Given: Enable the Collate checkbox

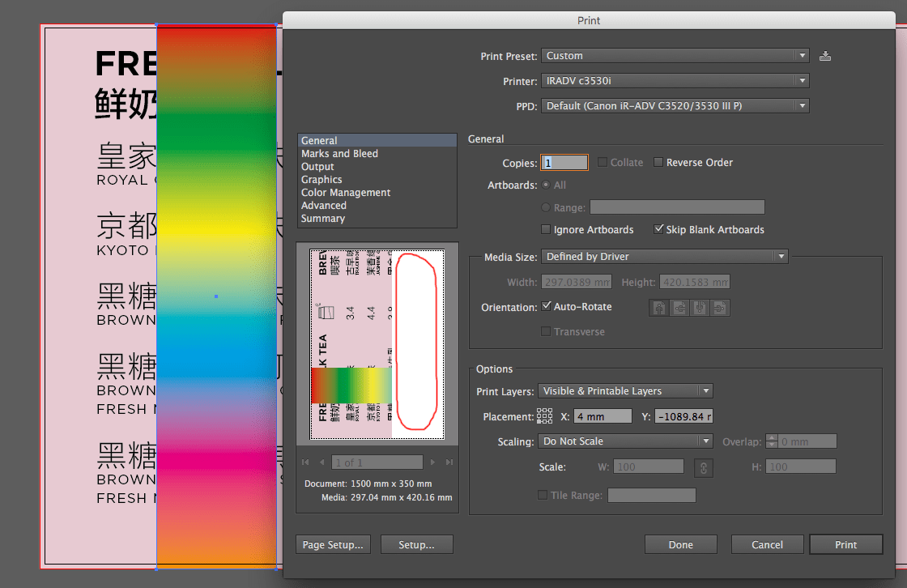Looking at the screenshot, I should click(603, 162).
